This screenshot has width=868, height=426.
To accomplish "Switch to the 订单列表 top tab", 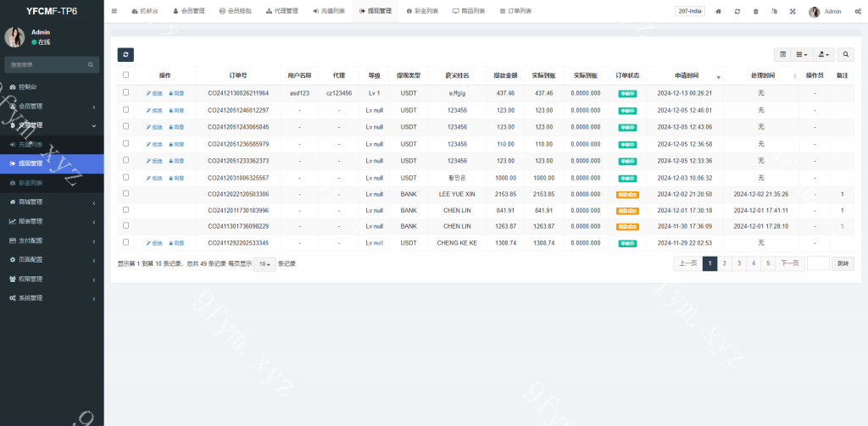I will [515, 11].
